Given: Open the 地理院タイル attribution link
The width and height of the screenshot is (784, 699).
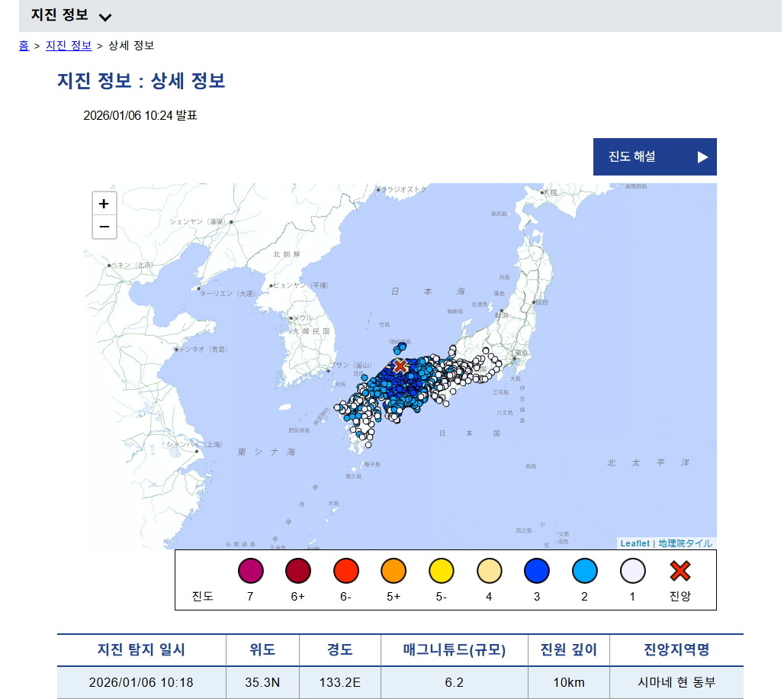Looking at the screenshot, I should tap(685, 543).
